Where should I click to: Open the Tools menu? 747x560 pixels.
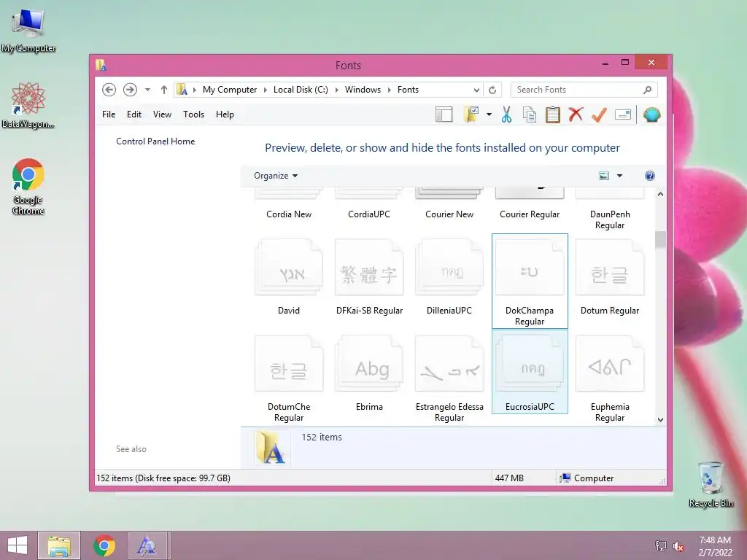pyautogui.click(x=193, y=114)
